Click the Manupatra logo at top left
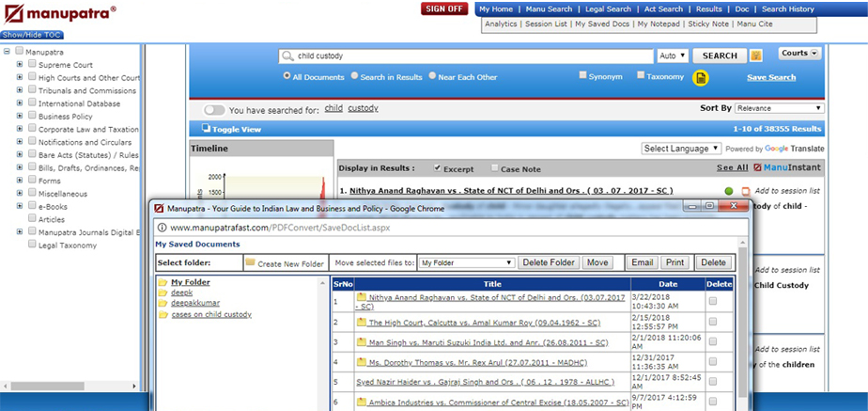This screenshot has width=868, height=411. pos(59,14)
